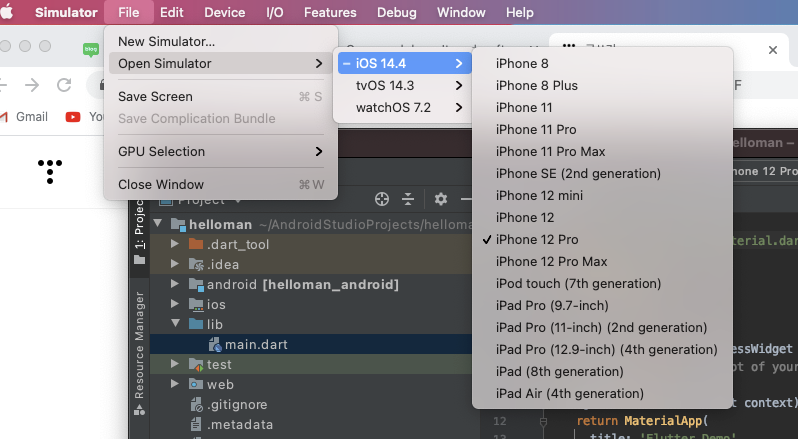Click the web folder icon
Image resolution: width=798 pixels, height=439 pixels.
196,384
